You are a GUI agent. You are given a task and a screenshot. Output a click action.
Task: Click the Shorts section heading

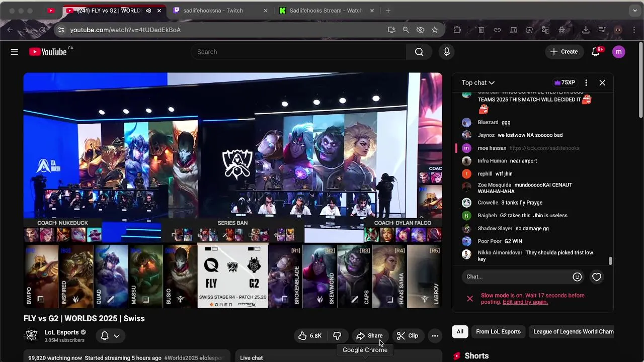pos(476,356)
